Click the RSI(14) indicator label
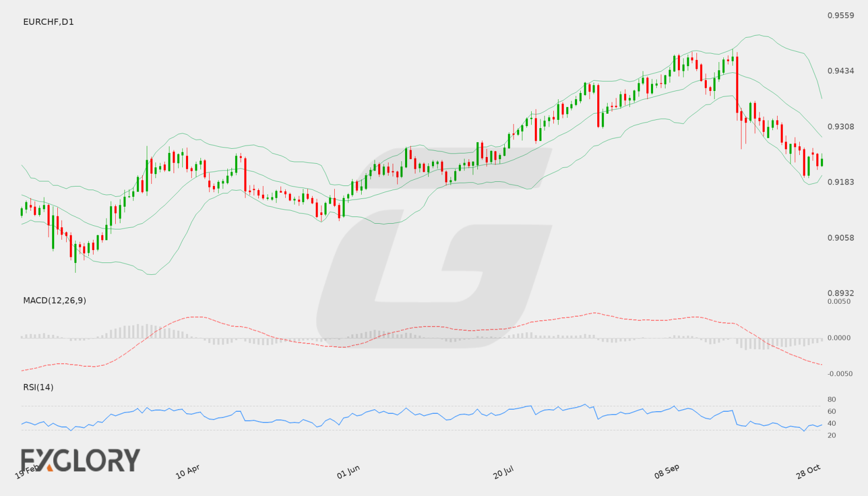 [38, 387]
